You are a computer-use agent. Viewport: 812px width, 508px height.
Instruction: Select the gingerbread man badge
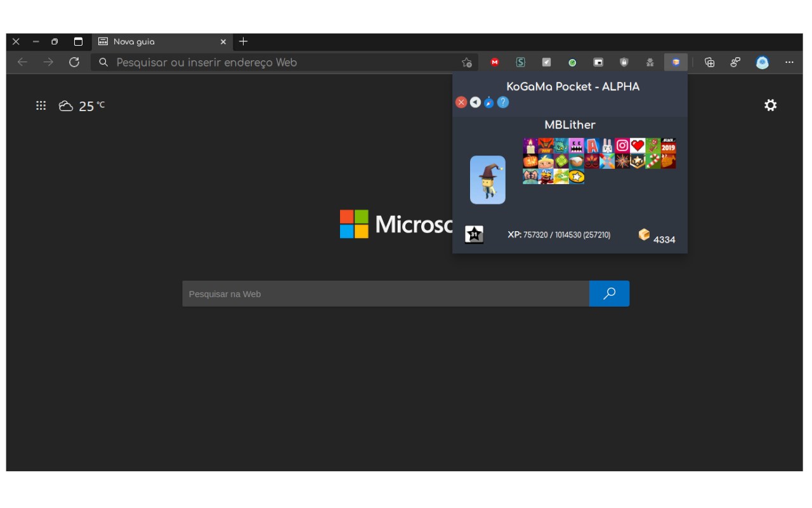[x=653, y=145]
